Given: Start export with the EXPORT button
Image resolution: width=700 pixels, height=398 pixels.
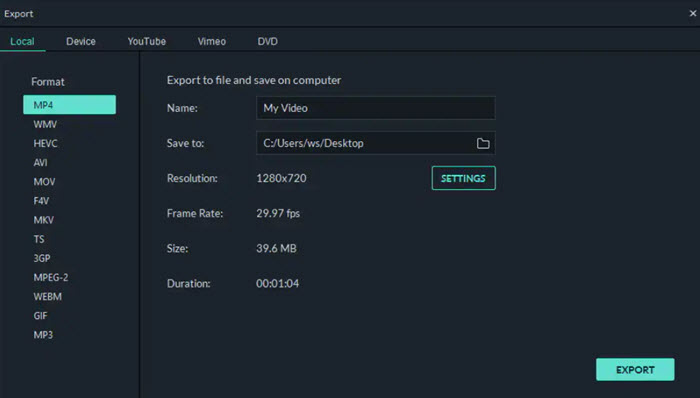Looking at the screenshot, I should point(635,369).
